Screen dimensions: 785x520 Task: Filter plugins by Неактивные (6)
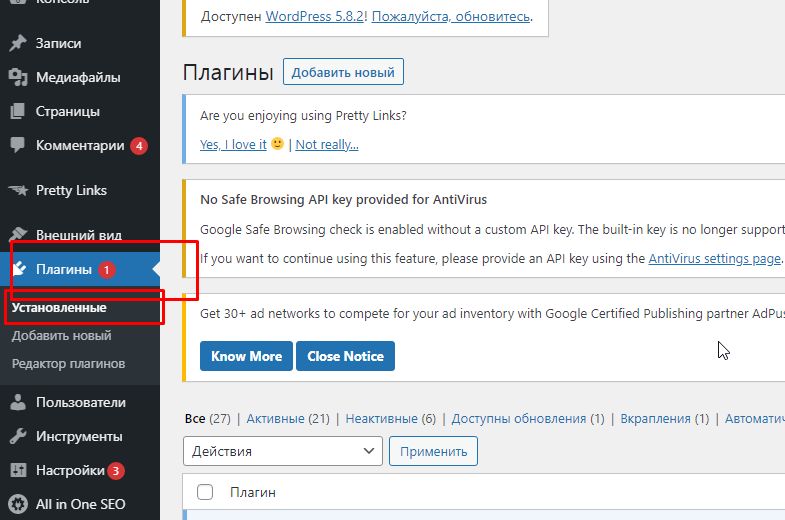pyautogui.click(x=390, y=418)
